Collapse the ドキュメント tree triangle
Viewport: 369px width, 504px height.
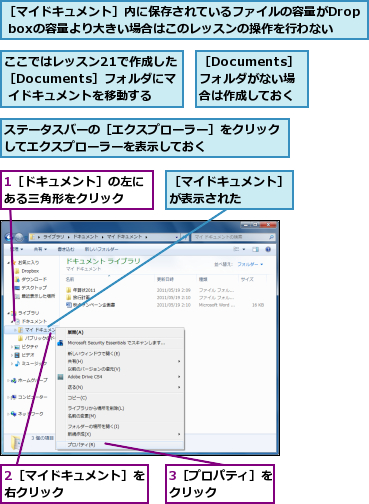(x=13, y=321)
